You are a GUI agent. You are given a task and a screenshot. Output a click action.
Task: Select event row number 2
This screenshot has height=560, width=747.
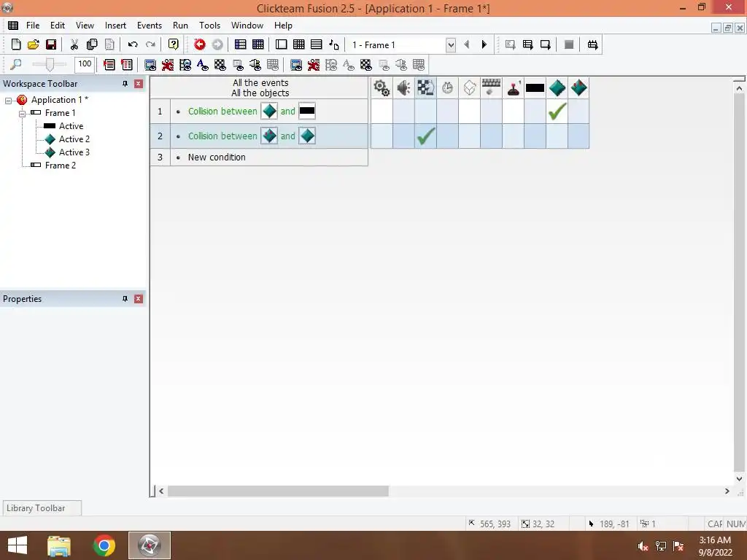coord(160,136)
